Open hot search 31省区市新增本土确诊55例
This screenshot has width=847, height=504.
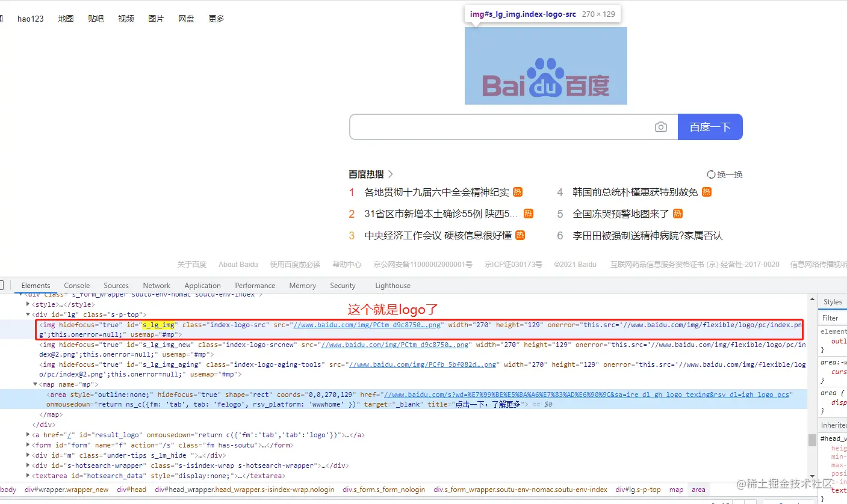pyautogui.click(x=441, y=214)
